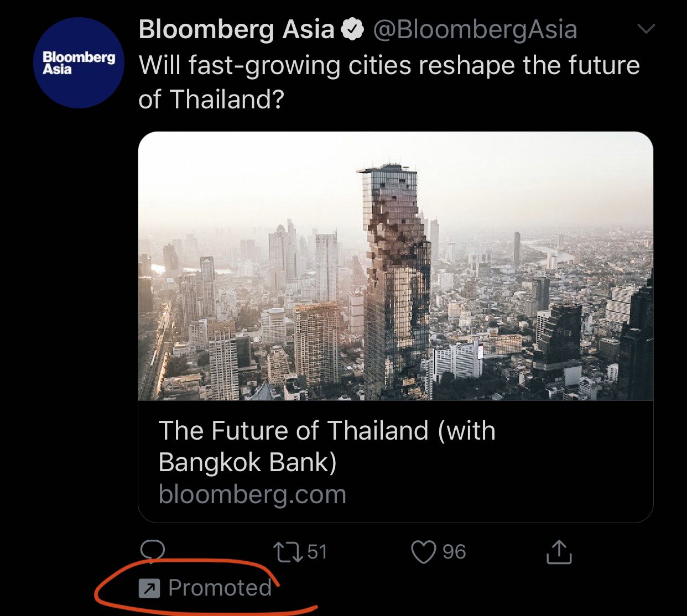Viewport: 687px width, 616px height.
Task: Open the Bloomberg Asia profile avatar
Action: [x=79, y=63]
